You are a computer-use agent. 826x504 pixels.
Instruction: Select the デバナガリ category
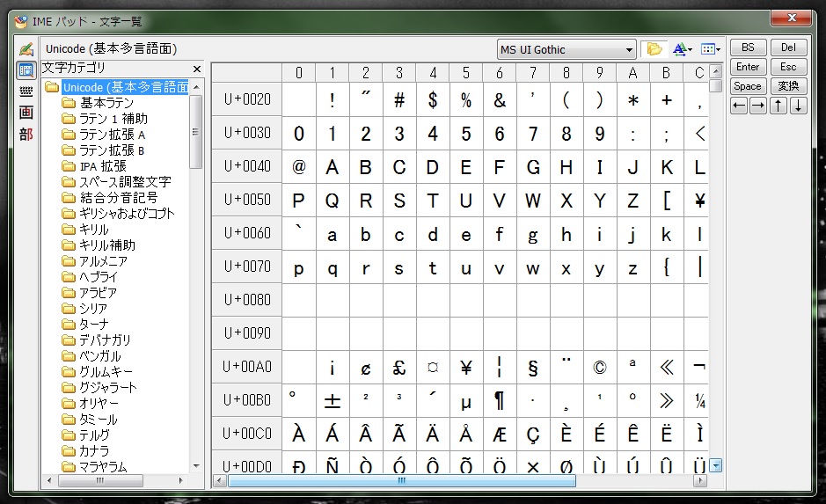coord(105,340)
